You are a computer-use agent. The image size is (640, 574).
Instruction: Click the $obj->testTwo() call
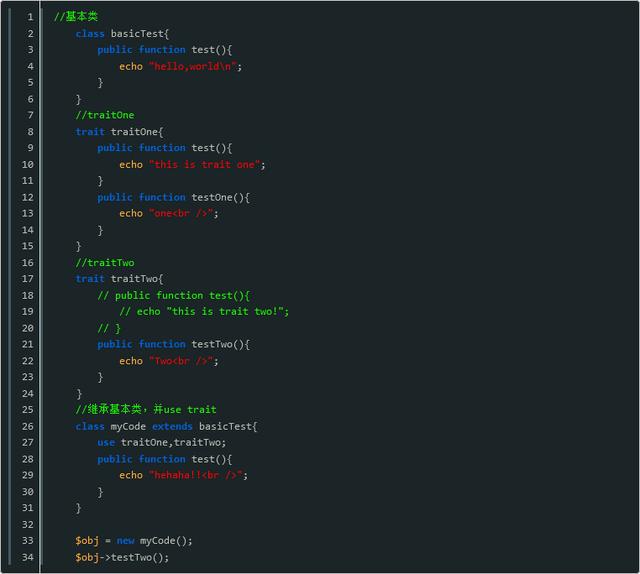tap(122, 557)
